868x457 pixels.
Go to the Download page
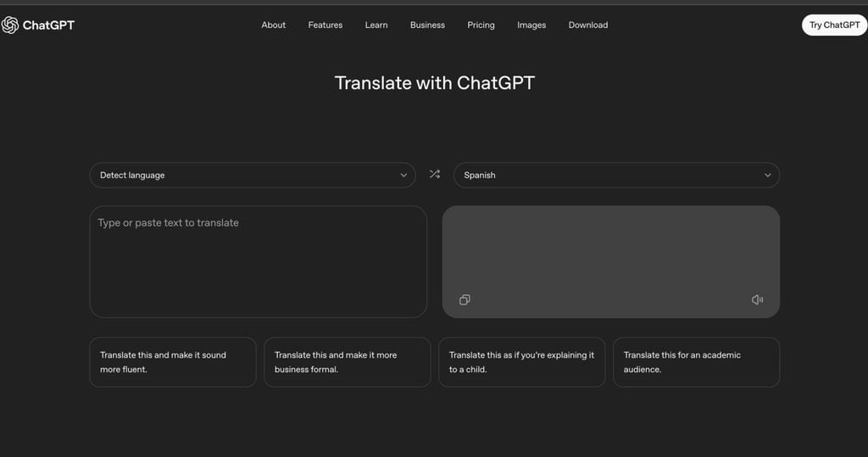588,25
